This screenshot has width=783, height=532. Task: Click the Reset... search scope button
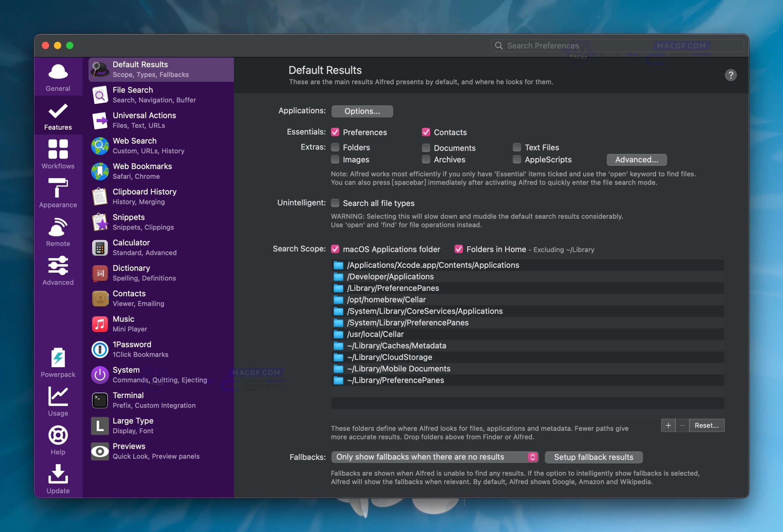(x=706, y=425)
